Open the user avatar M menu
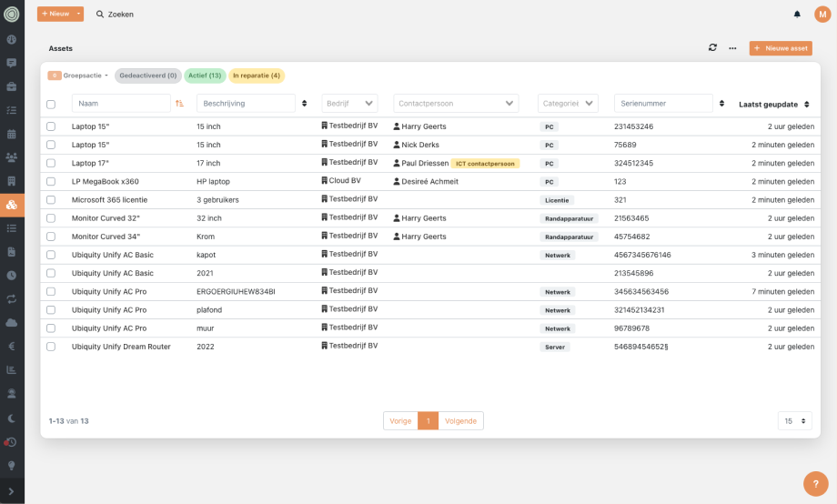837x504 pixels. tap(822, 15)
